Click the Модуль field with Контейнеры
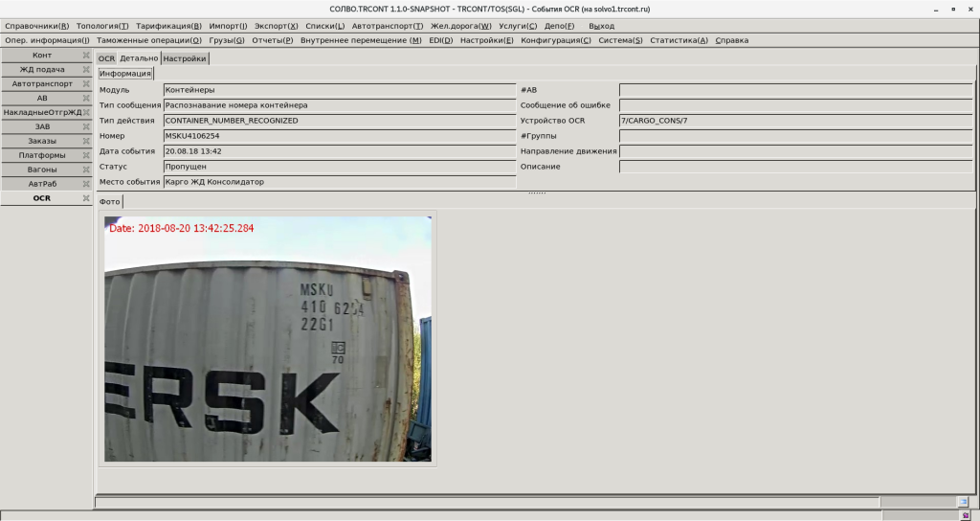The width and height of the screenshot is (980, 521). 340,90
